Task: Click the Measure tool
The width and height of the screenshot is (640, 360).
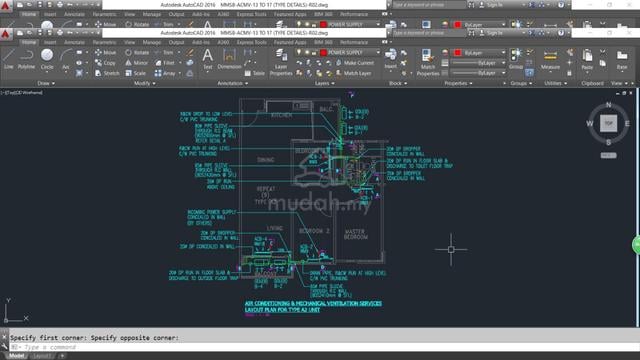Action: [550, 59]
